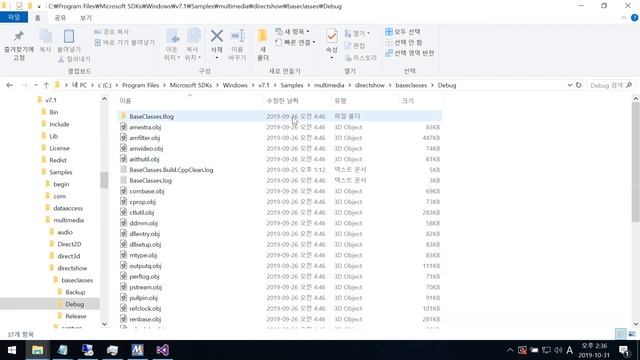Select the Release folder in the tree
This screenshot has height=360, width=640.
pos(76,316)
